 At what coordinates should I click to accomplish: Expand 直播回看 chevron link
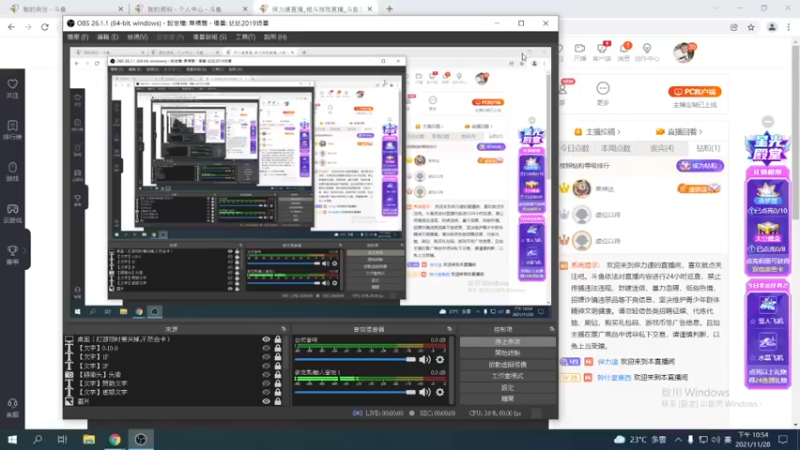click(x=701, y=132)
